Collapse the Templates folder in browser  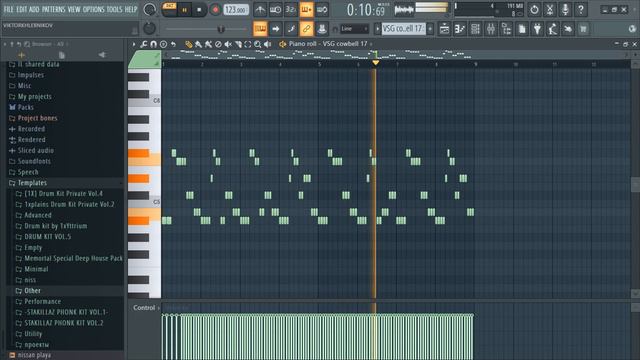[32, 183]
